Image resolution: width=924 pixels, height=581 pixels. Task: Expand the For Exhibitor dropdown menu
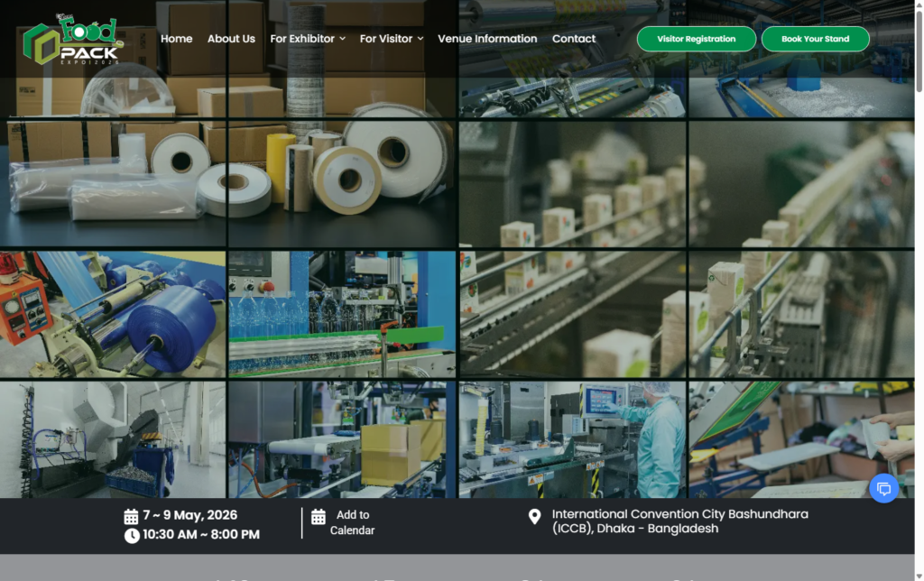[x=308, y=39]
